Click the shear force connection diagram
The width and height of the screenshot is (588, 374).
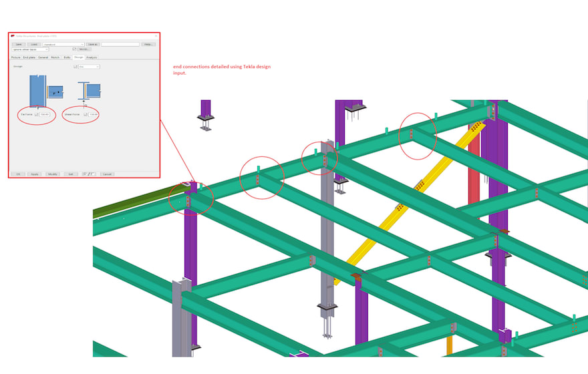coord(88,91)
